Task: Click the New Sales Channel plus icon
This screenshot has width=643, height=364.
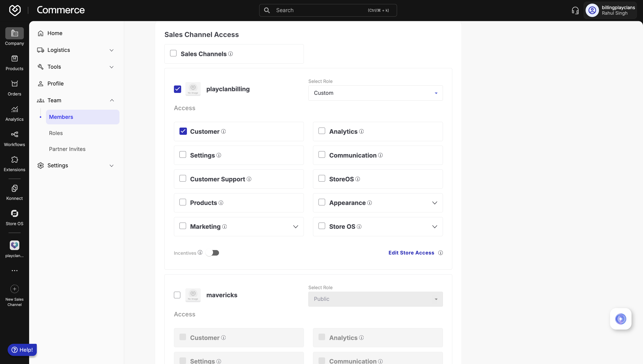Action: point(14,289)
